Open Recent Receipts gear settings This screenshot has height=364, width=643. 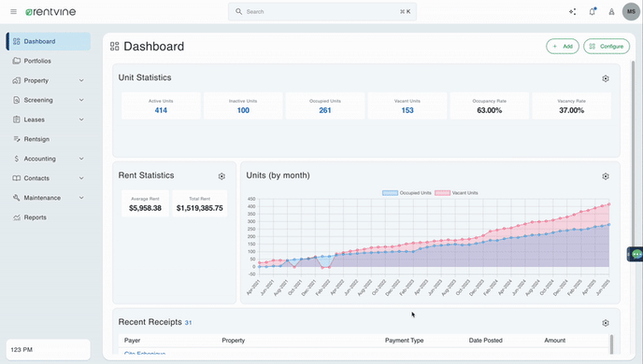point(606,323)
